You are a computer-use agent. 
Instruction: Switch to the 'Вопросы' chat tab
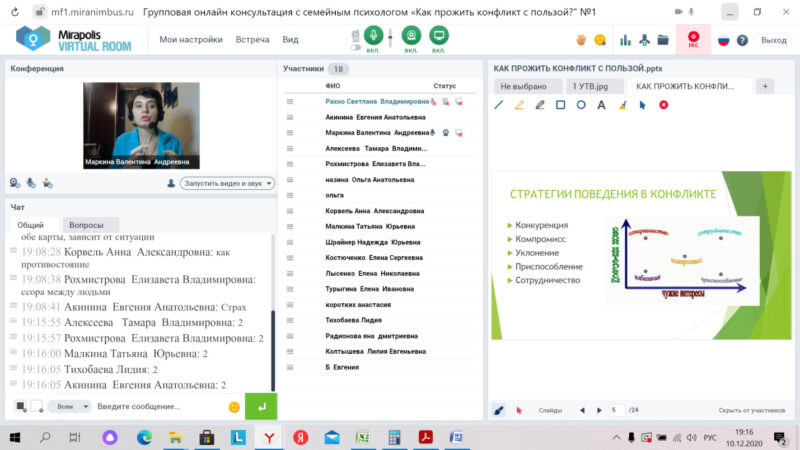tap(90, 225)
